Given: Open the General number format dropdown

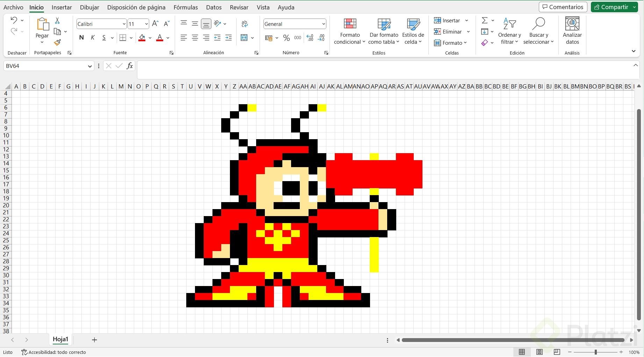Looking at the screenshot, I should point(324,24).
